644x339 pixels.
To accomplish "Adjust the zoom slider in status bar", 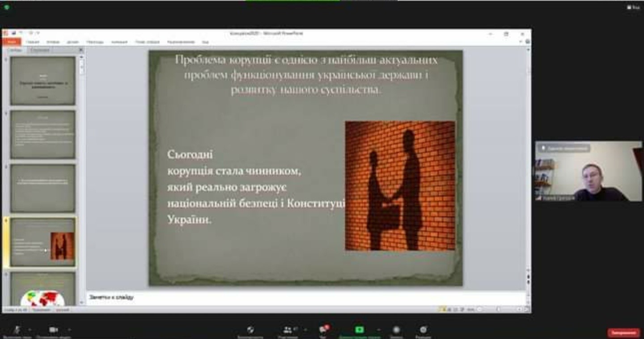I will pos(498,309).
